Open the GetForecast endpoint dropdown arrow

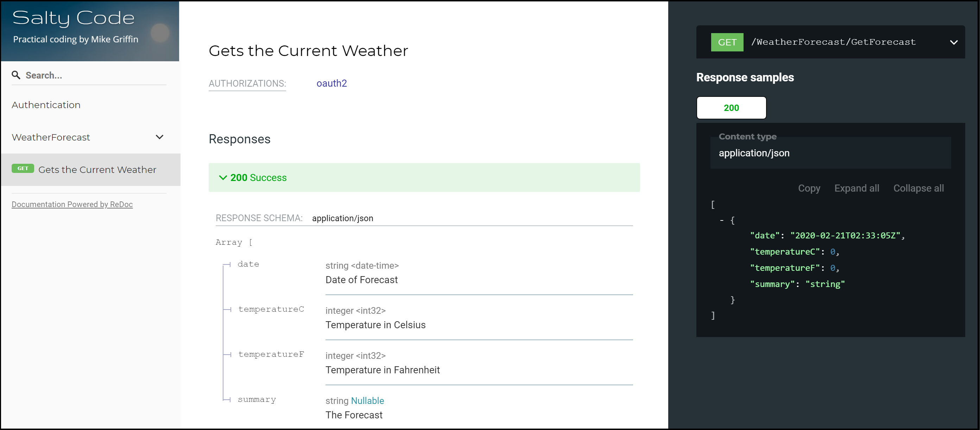[953, 42]
